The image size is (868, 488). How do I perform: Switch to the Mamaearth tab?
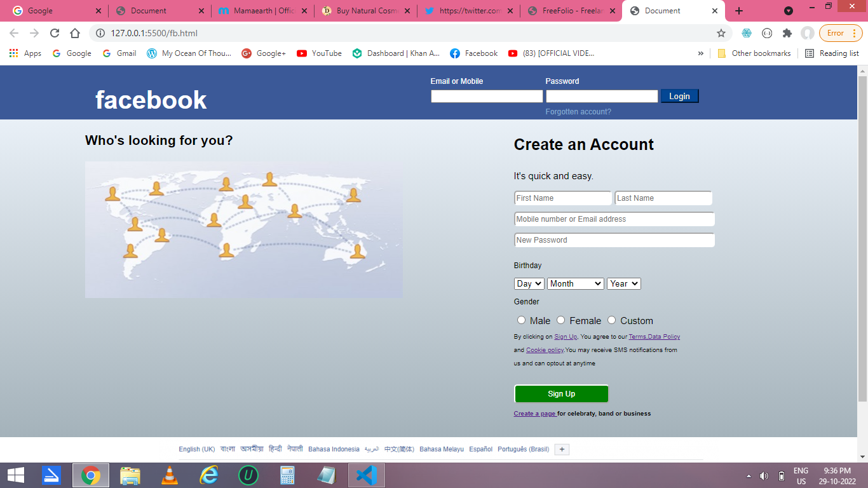point(262,11)
